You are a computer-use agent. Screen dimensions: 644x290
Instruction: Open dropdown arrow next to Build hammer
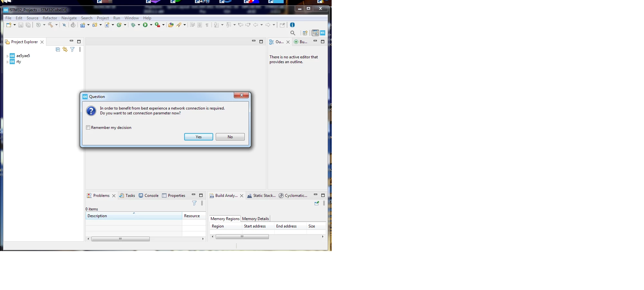(x=56, y=25)
